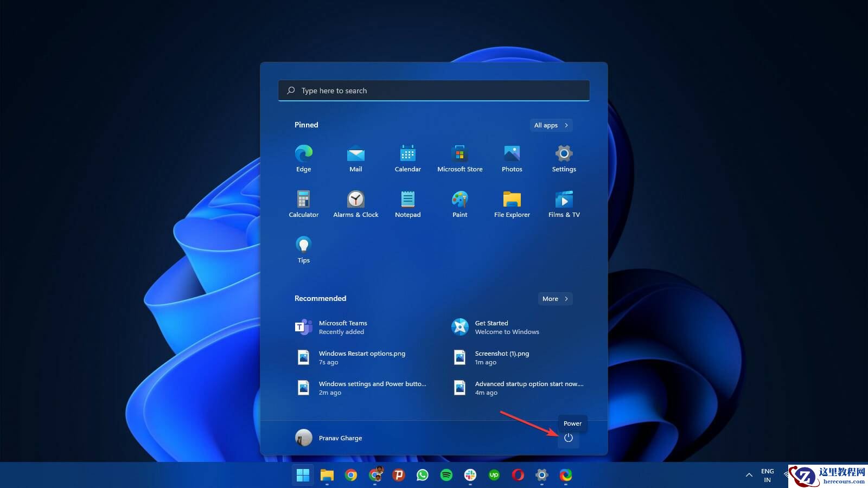868x488 pixels.
Task: Select the Calculator pinned icon
Action: [303, 200]
